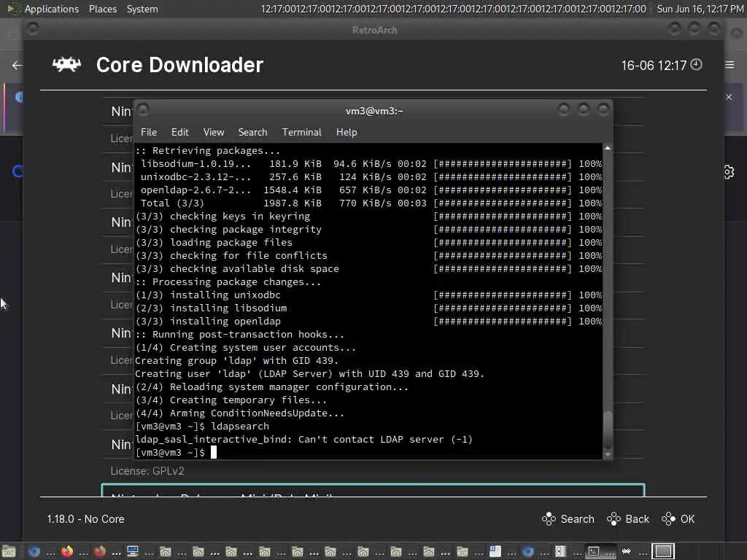Screen dimensions: 747x560
Task: Click '(1/3) installing unixodbc' terminal line
Action: click(368, 295)
